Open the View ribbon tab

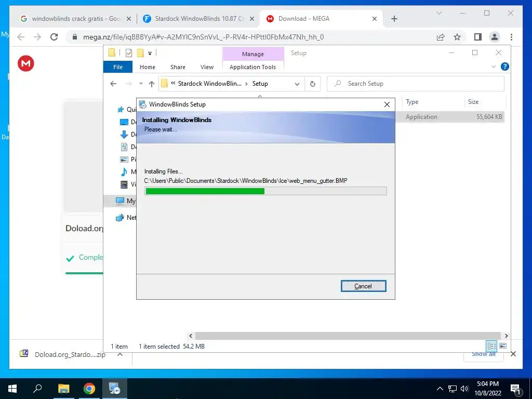coord(207,67)
